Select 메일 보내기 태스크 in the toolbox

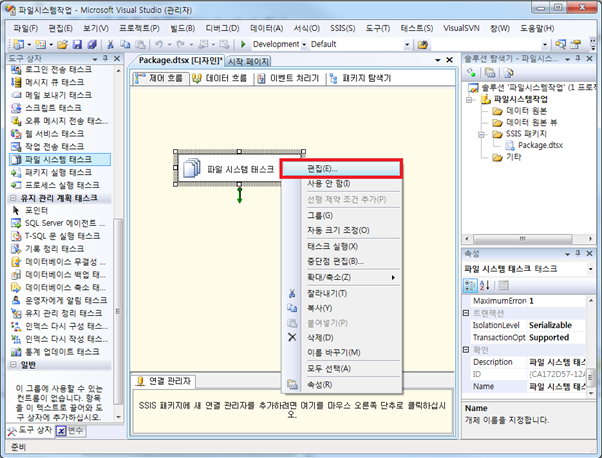(58, 95)
